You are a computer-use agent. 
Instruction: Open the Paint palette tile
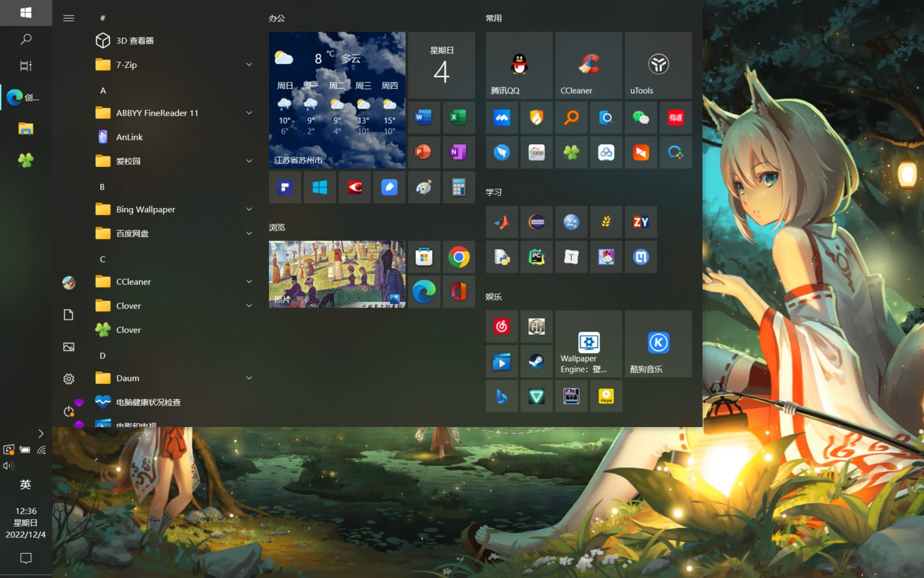point(424,187)
